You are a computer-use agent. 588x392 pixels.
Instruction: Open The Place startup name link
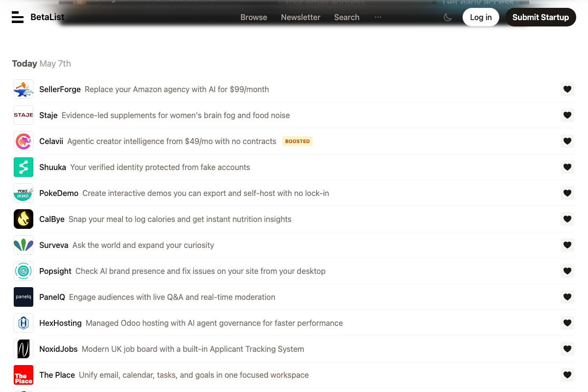[57, 375]
